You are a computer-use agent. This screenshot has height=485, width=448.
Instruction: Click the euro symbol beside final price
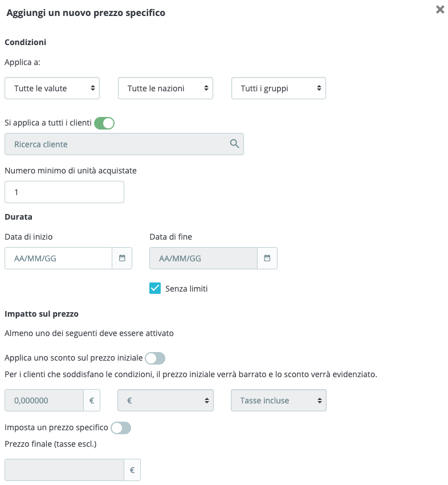pyautogui.click(x=132, y=470)
